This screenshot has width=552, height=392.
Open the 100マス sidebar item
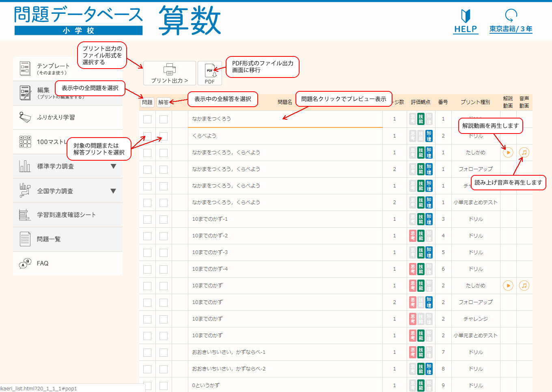[68, 142]
